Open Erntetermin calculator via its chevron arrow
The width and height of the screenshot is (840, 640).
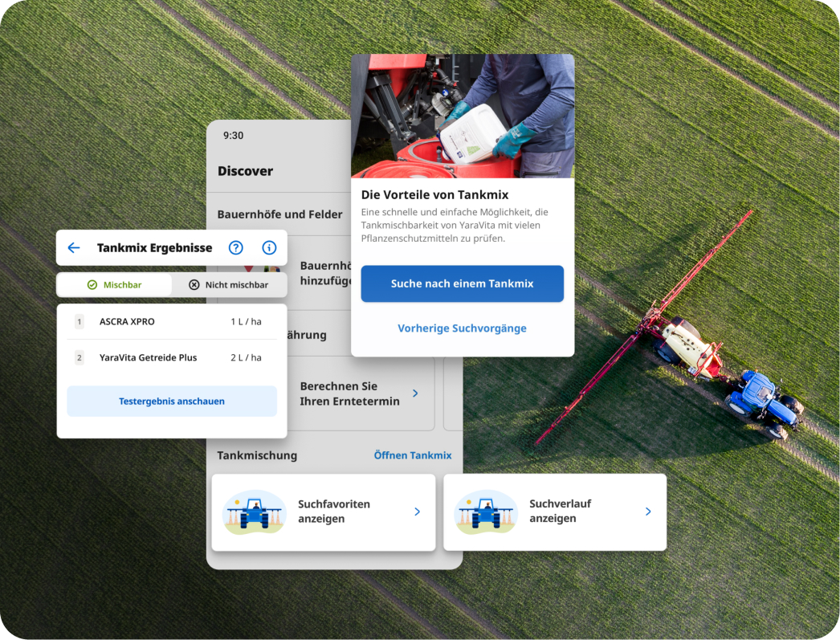tap(415, 393)
